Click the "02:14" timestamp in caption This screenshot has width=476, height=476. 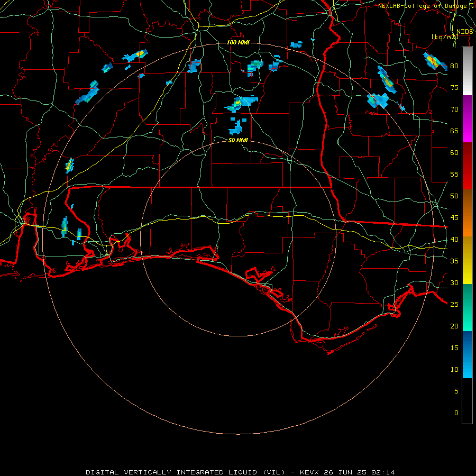click(x=383, y=472)
